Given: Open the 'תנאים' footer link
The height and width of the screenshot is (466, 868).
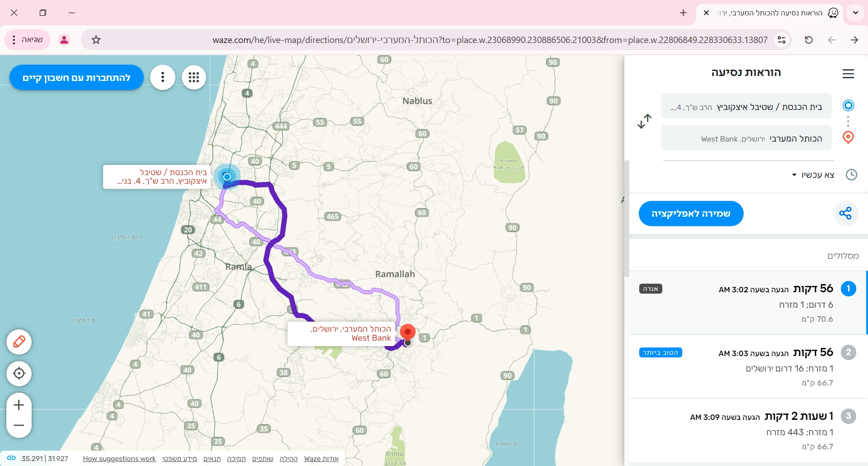Looking at the screenshot, I should [212, 458].
